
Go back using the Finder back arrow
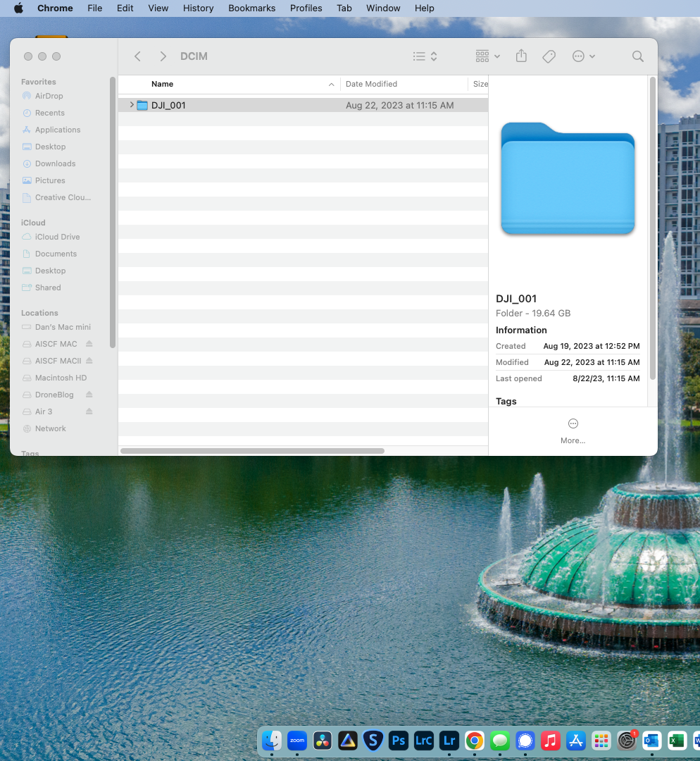point(137,56)
